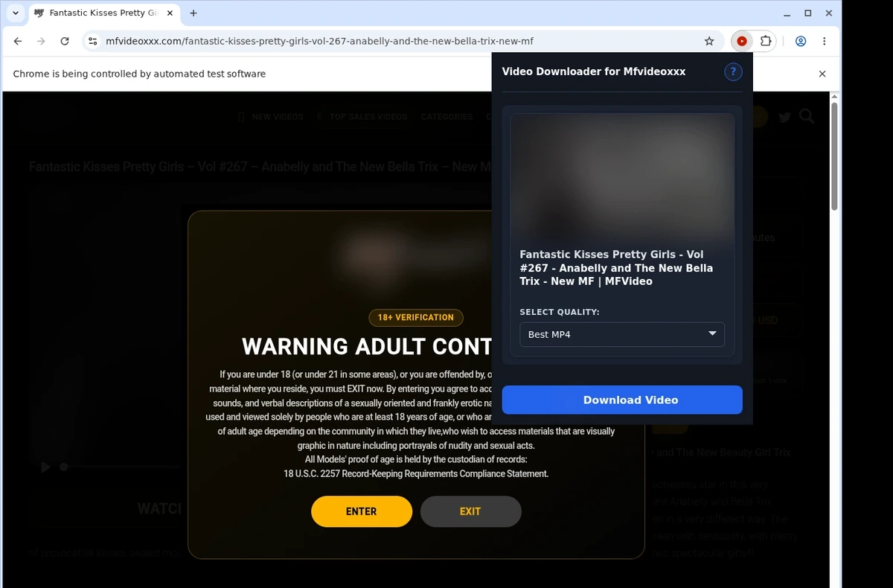893x588 pixels.
Task: Click the video progress bar handle
Action: tap(64, 467)
